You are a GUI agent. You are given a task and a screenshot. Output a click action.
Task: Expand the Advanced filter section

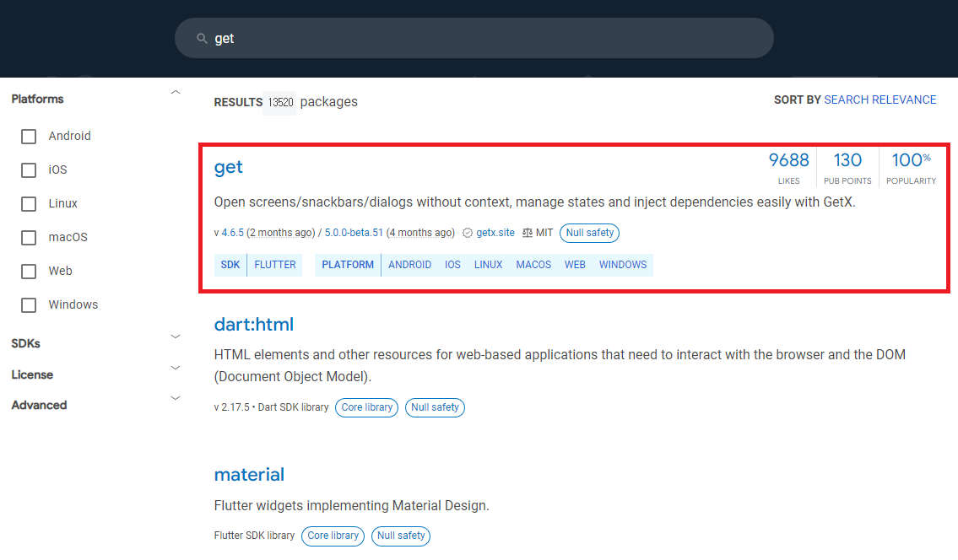176,398
